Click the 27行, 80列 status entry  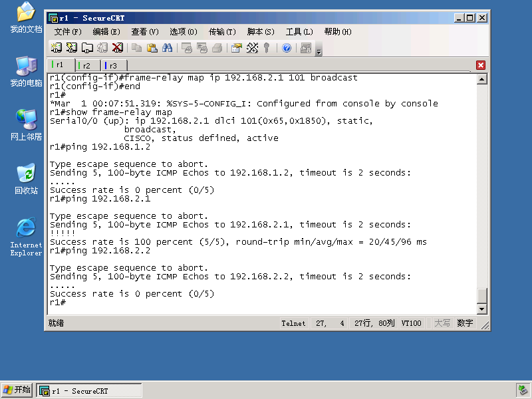point(374,323)
